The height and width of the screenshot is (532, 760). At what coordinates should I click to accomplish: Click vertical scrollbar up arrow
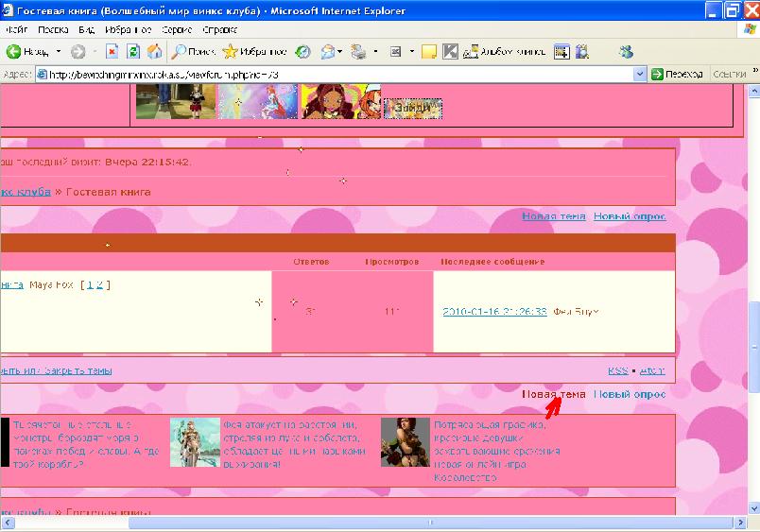tap(753, 90)
